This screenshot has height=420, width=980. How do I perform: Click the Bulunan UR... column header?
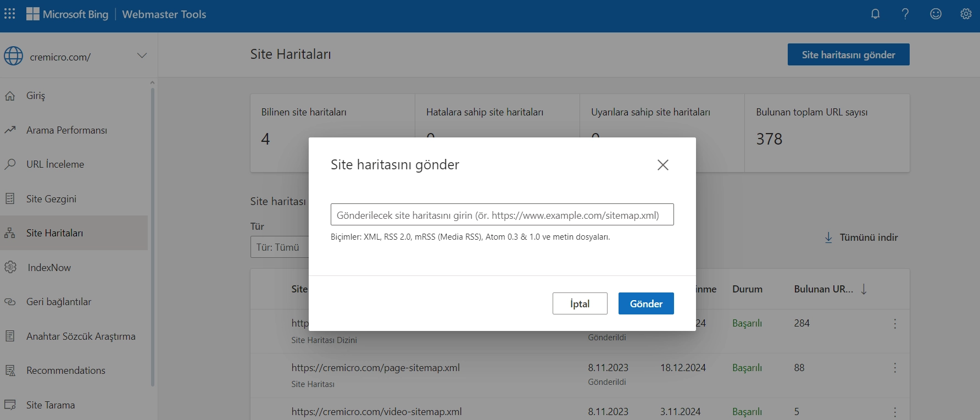823,289
